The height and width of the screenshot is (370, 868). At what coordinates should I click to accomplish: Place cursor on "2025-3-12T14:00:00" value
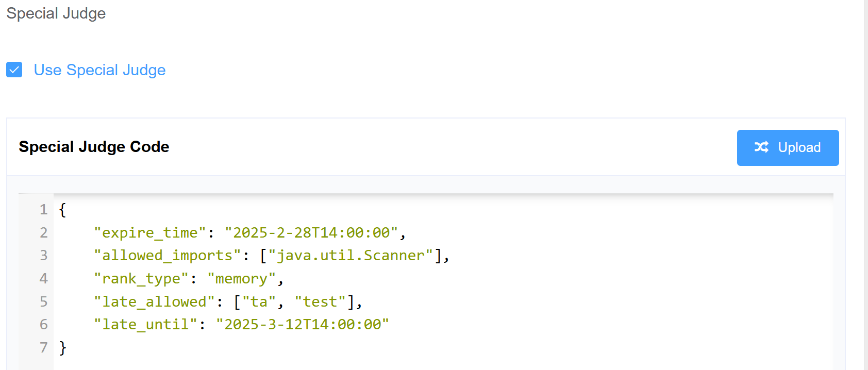click(303, 324)
